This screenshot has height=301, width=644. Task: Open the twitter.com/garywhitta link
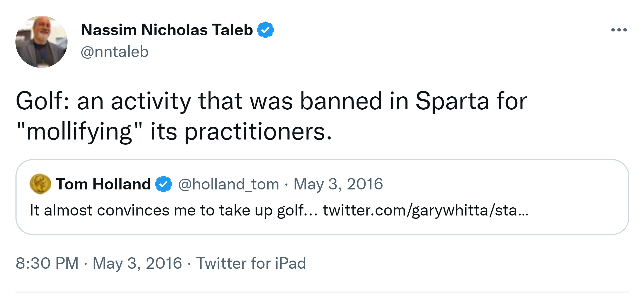(x=425, y=210)
